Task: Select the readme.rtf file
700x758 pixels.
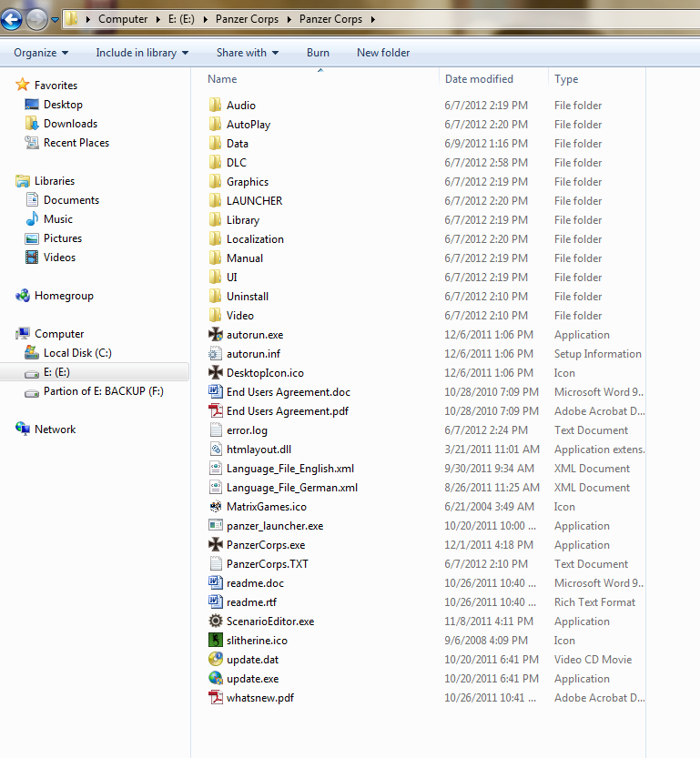Action: pos(251,602)
